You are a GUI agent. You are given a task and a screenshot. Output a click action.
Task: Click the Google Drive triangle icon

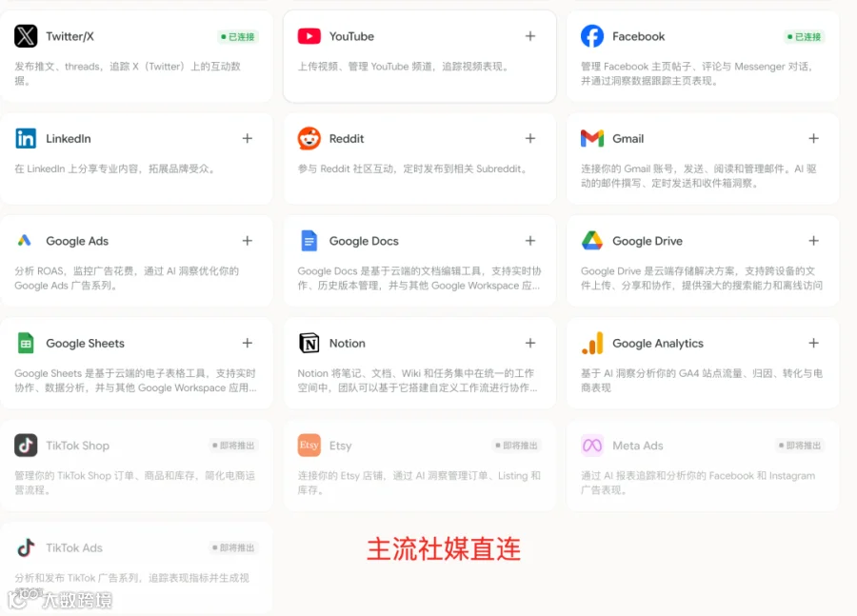[592, 241]
